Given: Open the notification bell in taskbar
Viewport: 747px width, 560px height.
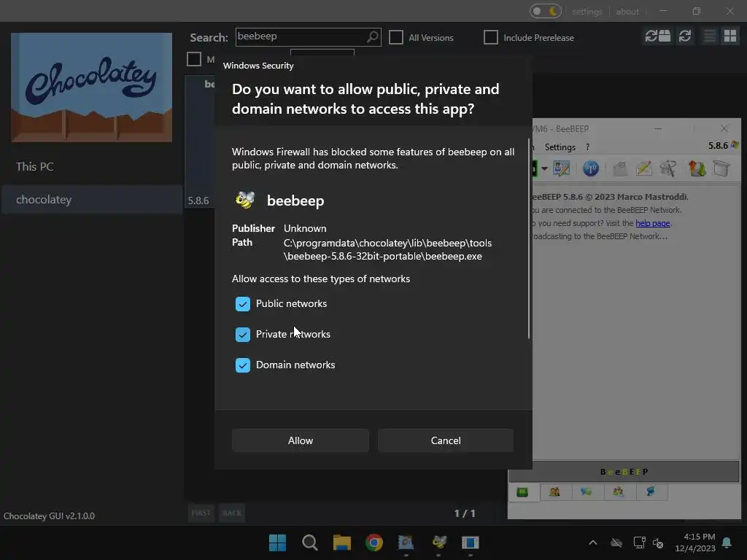Looking at the screenshot, I should tap(727, 542).
